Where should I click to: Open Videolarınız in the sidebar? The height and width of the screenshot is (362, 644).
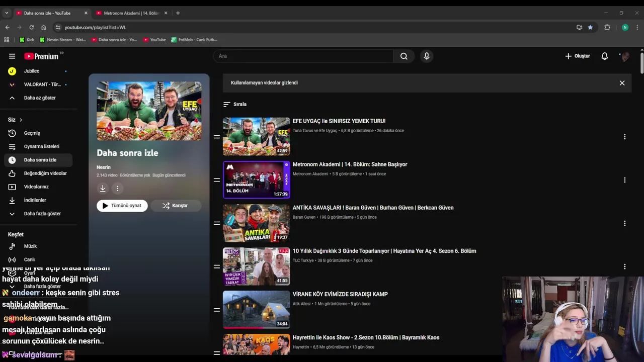(38, 187)
